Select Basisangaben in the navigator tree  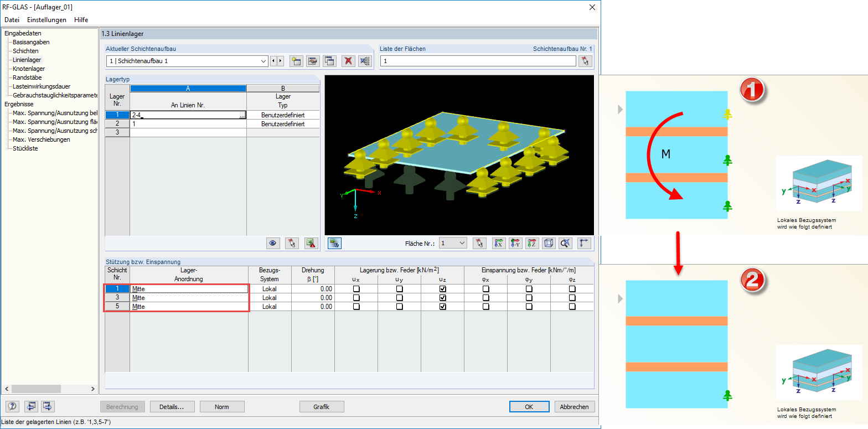point(31,42)
